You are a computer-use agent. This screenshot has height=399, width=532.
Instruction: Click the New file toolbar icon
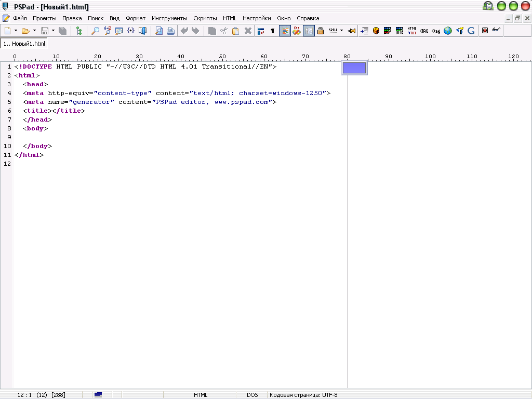(7, 31)
